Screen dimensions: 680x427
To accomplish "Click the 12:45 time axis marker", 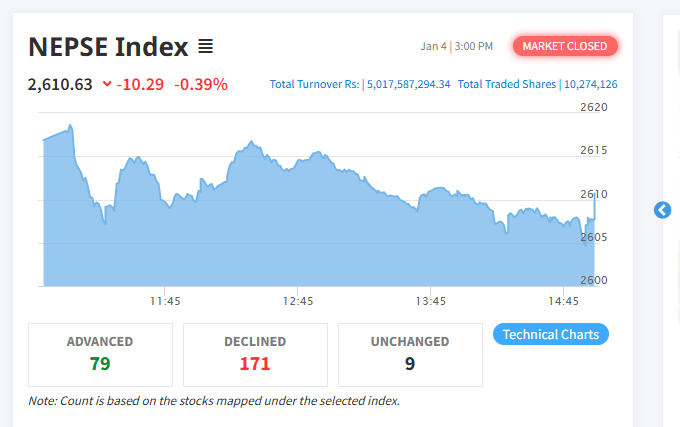I will tap(298, 301).
